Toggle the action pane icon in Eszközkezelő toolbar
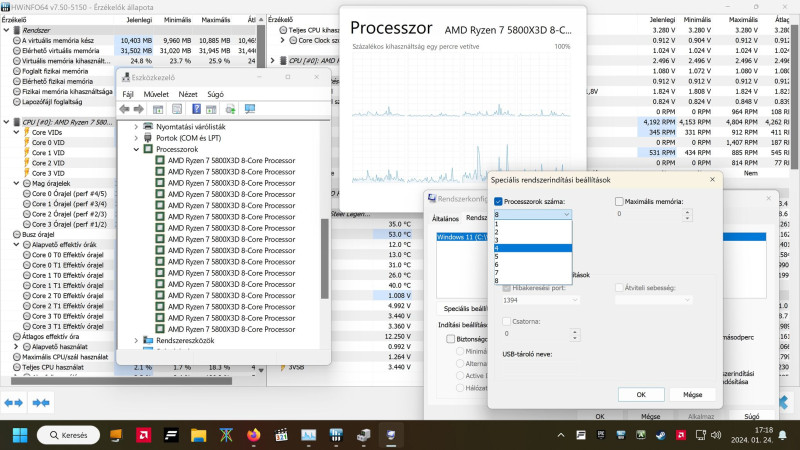Viewport: 800px width, 450px height. 211,109
